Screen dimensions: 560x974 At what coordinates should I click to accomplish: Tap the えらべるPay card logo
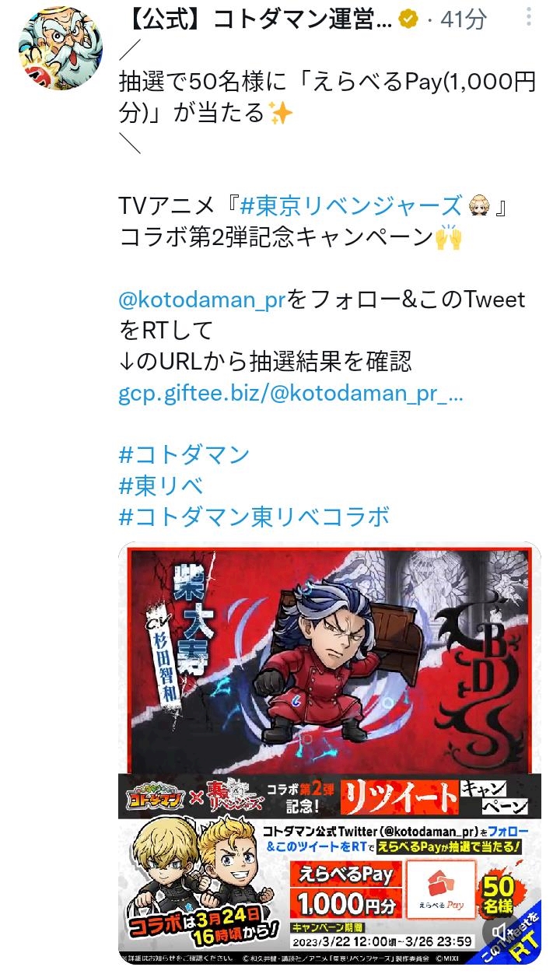pos(441,888)
